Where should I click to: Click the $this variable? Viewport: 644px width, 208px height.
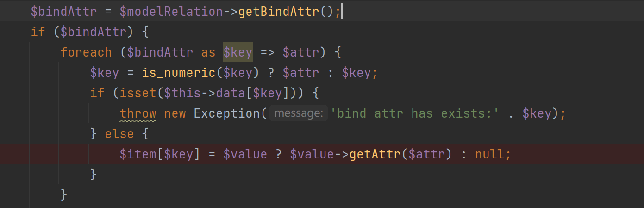pyautogui.click(x=182, y=93)
